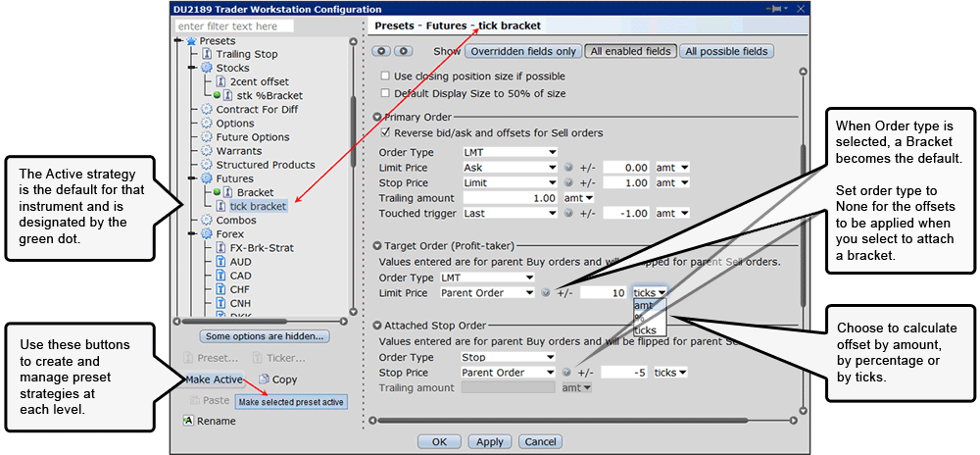Click the Trailing Stop preset icon
Viewport: 980px width, 455px height.
pos(206,54)
